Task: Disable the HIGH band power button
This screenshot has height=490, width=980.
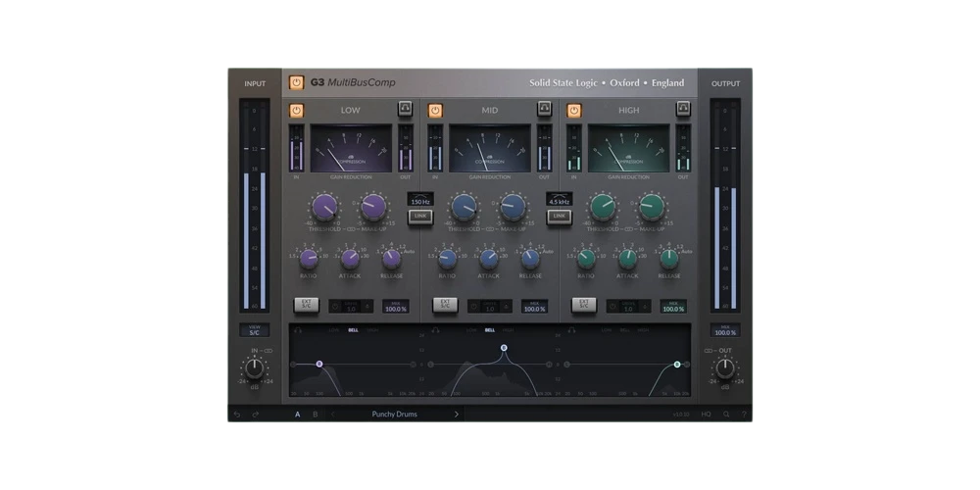Action: [x=573, y=111]
